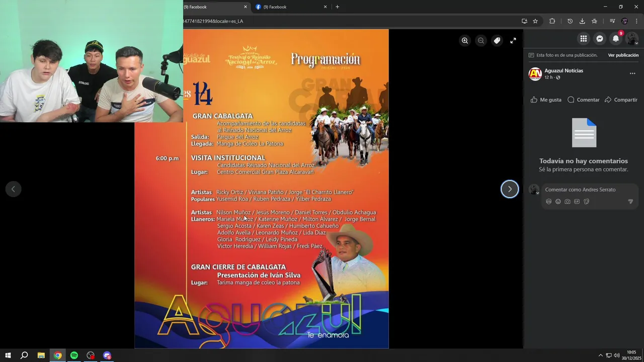Open OBS Studio from taskbar
Screen dimensions: 644x362
[91, 355]
